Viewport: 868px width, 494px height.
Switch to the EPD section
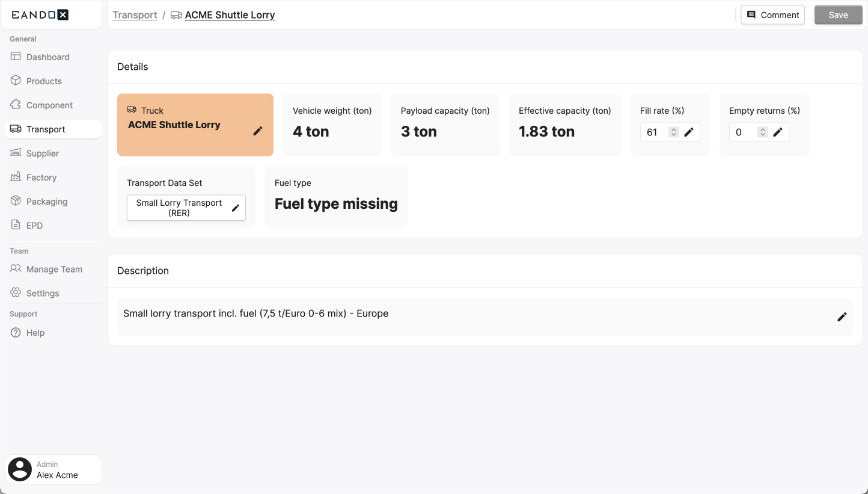point(16,225)
